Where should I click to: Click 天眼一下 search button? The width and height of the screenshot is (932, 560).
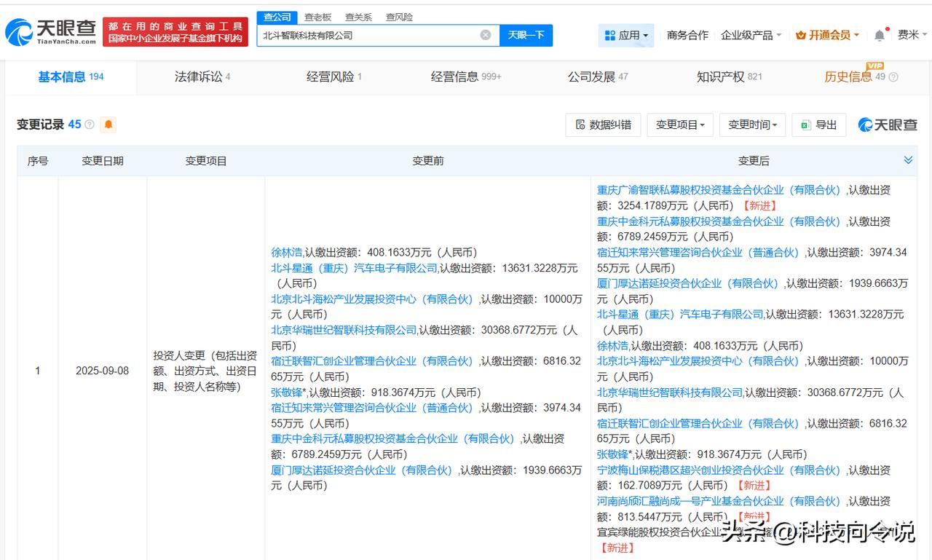[526, 35]
